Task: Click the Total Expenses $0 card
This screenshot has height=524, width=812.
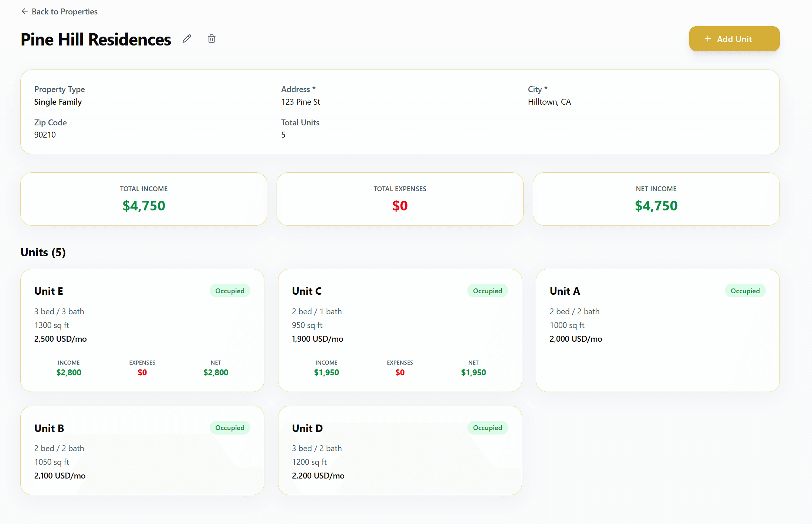Action: (400, 199)
